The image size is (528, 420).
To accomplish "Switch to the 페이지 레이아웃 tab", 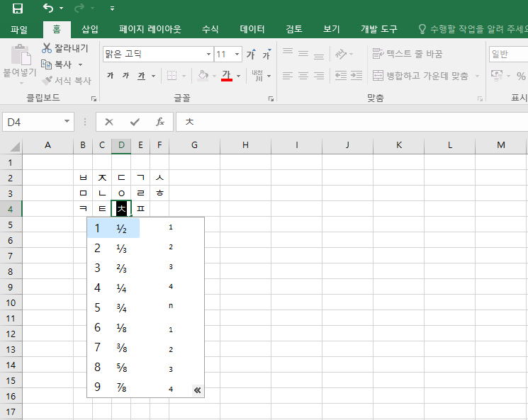I will click(x=150, y=29).
